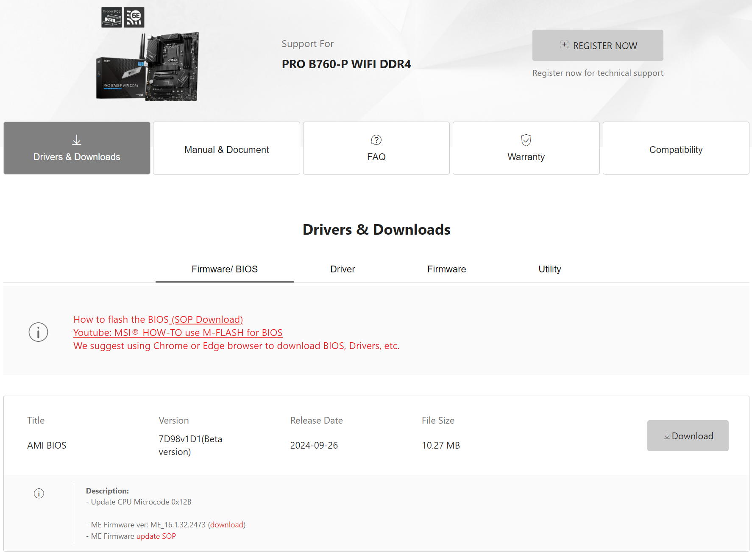The height and width of the screenshot is (560, 752).
Task: Click the register icon inside REGISTER NOW button
Action: [x=564, y=45]
